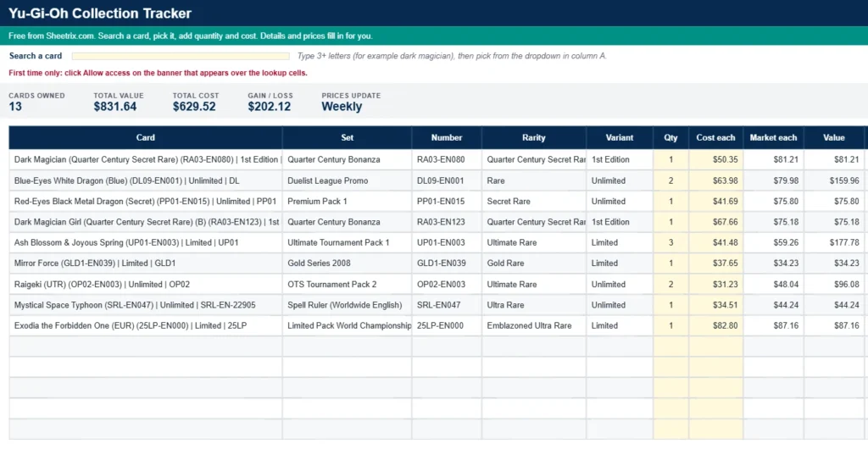Viewport: 868px width, 449px height.
Task: Click the Search a card input field
Action: click(181, 56)
